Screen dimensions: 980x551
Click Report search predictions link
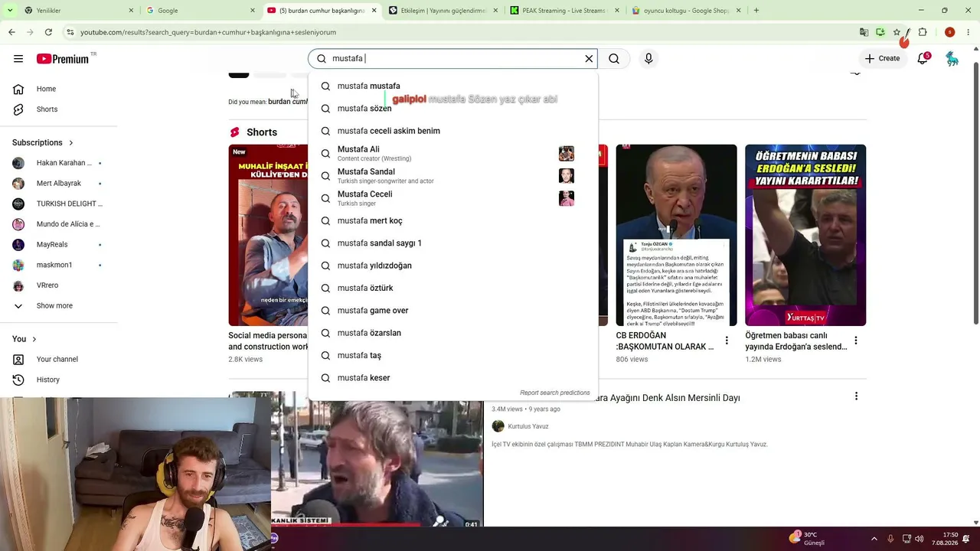555,393
